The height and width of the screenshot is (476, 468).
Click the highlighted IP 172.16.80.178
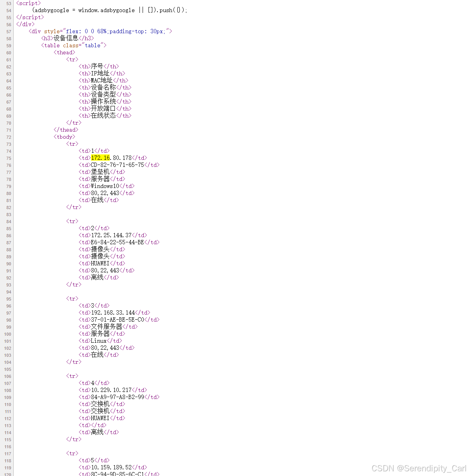111,158
